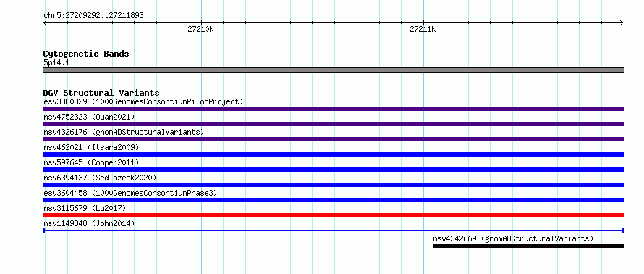This screenshot has width=644, height=274.
Task: Click the nsv462021 (Itsara2009) label
Action: click(x=91, y=147)
